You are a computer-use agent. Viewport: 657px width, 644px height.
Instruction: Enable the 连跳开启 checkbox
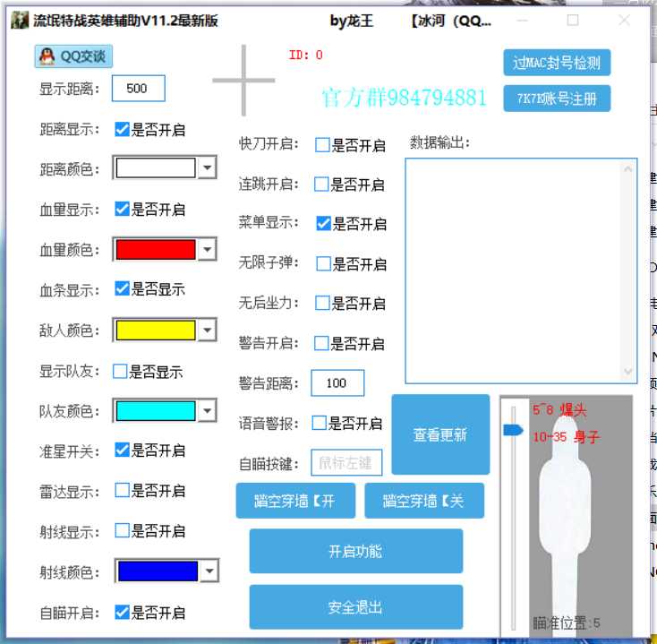(321, 184)
